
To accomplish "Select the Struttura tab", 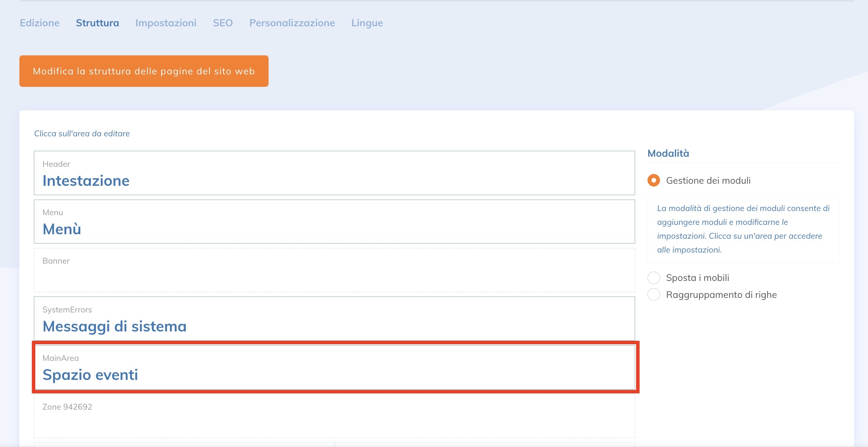I will coord(97,23).
